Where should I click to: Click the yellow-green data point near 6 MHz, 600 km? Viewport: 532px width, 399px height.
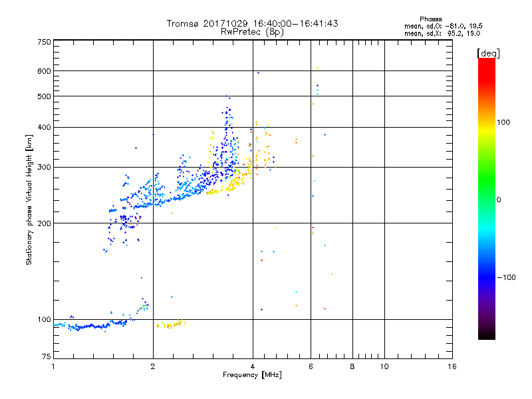tap(317, 68)
